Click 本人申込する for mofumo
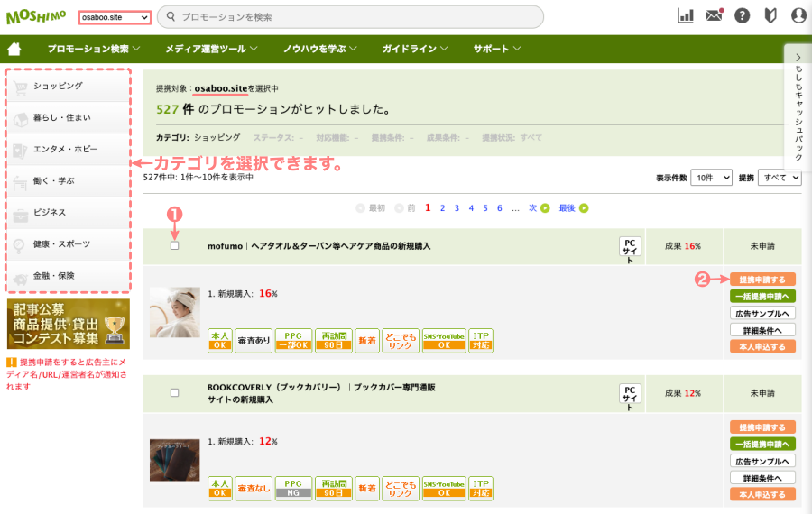812x514 pixels. coord(762,346)
